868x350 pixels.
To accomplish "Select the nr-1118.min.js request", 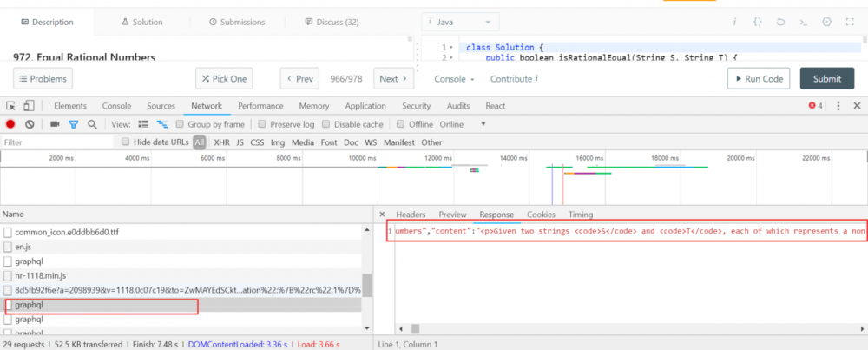I will pyautogui.click(x=181, y=275).
